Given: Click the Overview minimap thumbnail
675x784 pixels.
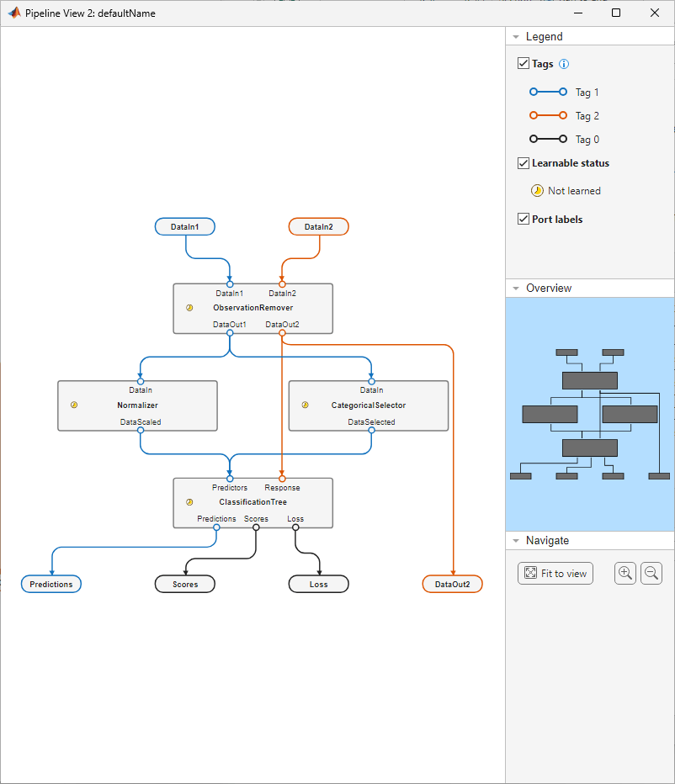Looking at the screenshot, I should coord(589,412).
